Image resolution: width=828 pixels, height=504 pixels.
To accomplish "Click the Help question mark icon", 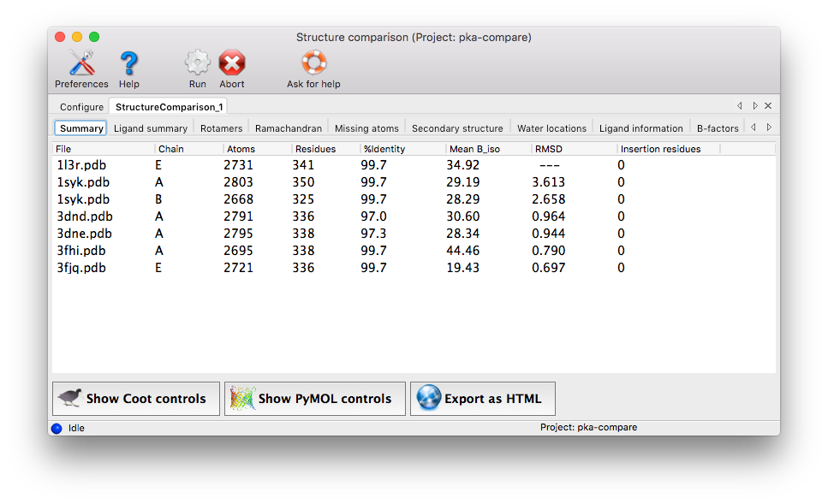I will (x=128, y=63).
